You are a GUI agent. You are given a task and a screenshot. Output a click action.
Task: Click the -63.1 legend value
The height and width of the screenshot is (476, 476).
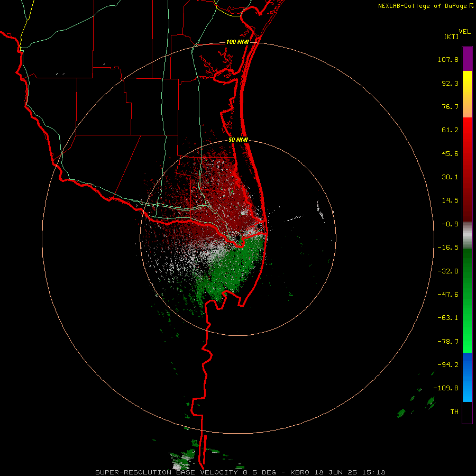[448, 318]
